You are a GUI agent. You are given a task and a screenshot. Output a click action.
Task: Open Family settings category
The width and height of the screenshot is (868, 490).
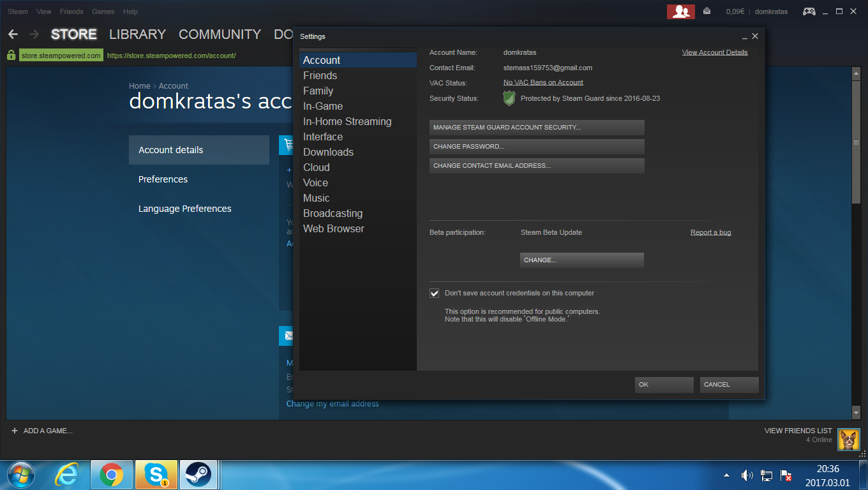(358, 91)
